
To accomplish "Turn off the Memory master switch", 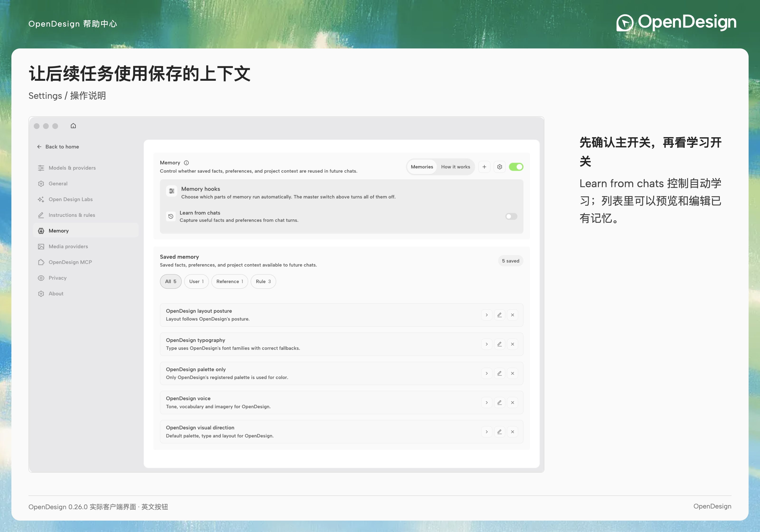I will [x=516, y=167].
